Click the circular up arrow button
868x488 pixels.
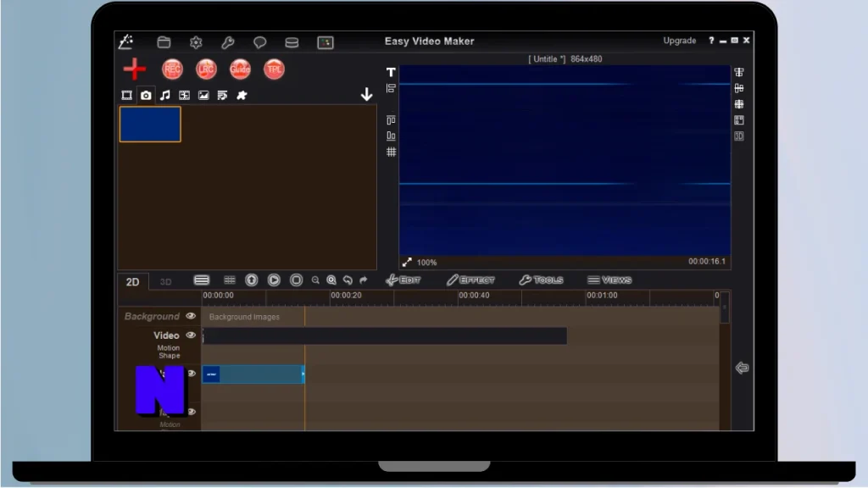(x=251, y=280)
